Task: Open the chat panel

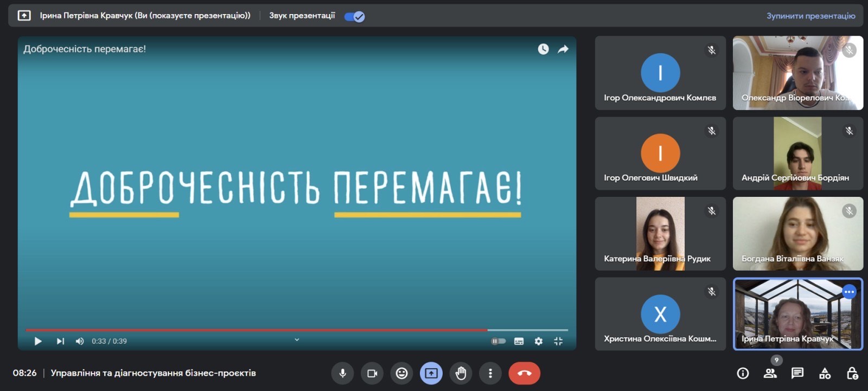Action: coord(797,373)
